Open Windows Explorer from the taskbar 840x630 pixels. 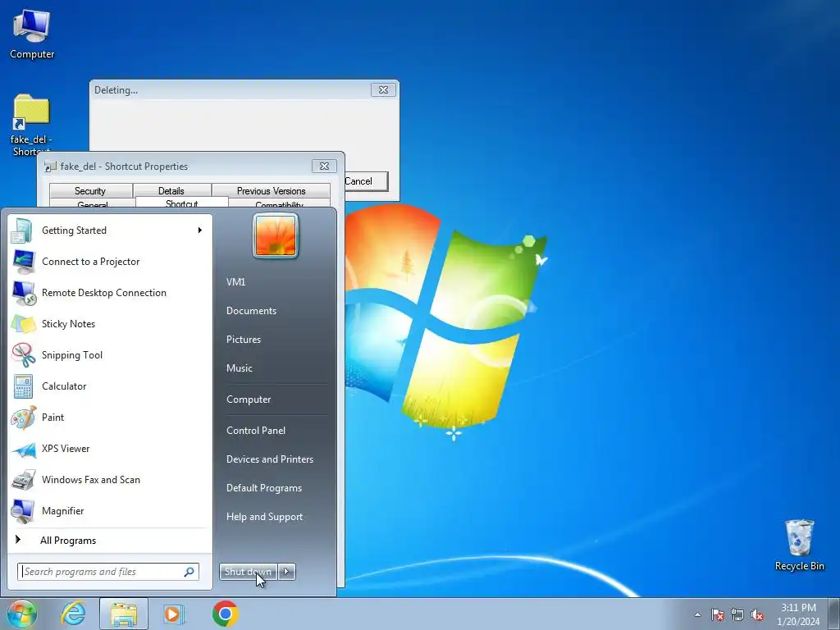124,614
